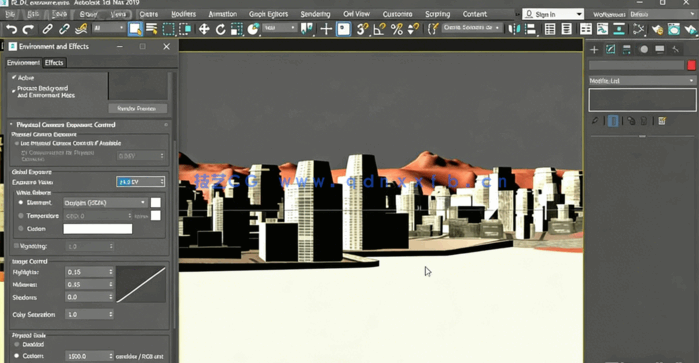Image resolution: width=699 pixels, height=363 pixels.
Task: Activate the Unlink Selection tool
Action: pos(64,29)
